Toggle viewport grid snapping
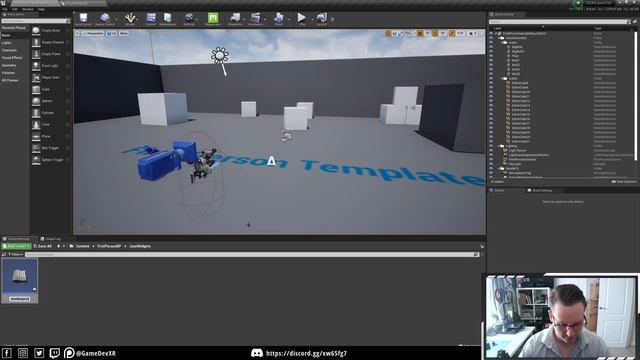 420,33
